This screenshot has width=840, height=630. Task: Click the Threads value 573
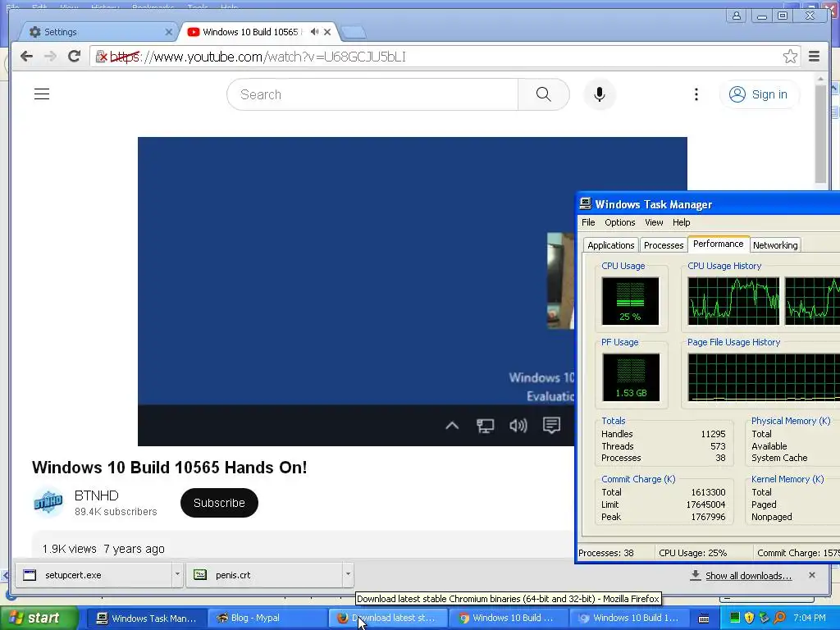(718, 446)
